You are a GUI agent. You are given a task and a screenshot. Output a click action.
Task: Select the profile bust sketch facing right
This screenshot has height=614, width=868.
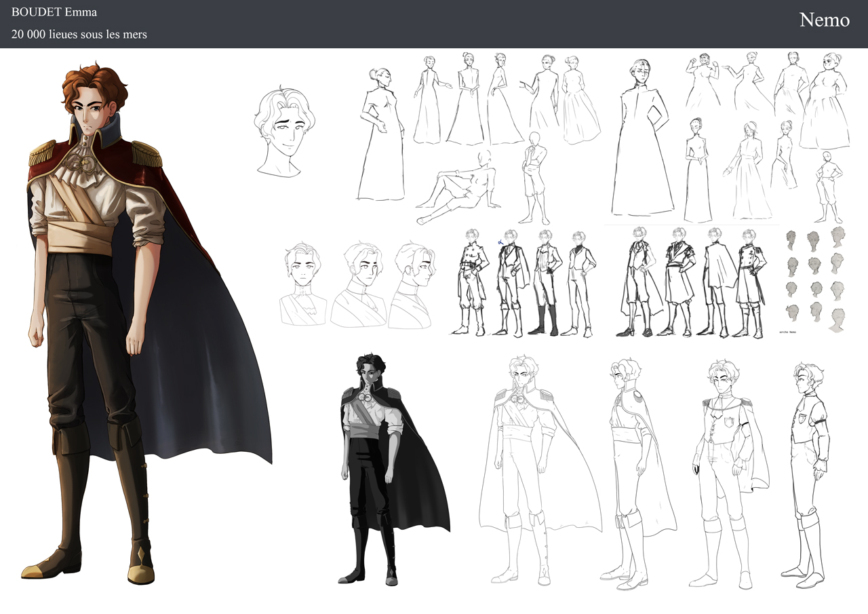pyautogui.click(x=411, y=285)
